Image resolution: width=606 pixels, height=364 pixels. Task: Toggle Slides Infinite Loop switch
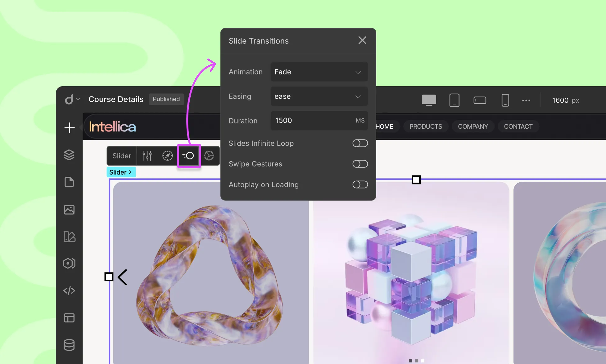pyautogui.click(x=360, y=143)
